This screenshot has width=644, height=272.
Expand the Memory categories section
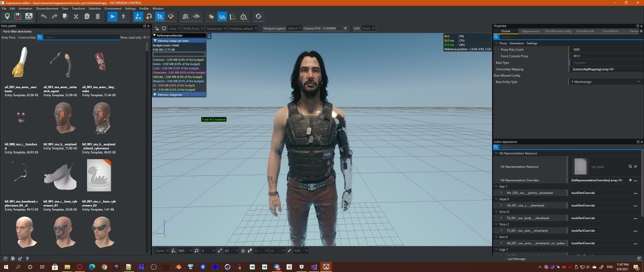pyautogui.click(x=179, y=95)
